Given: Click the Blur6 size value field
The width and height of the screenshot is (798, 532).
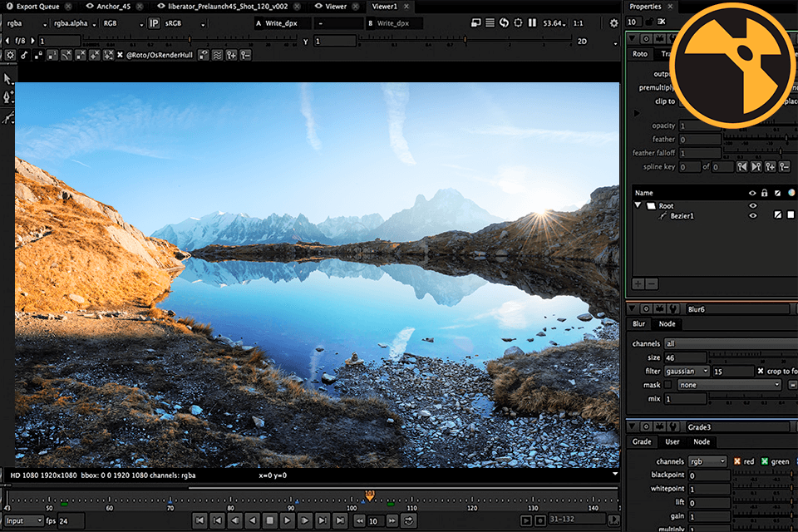Looking at the screenshot, I should click(685, 357).
